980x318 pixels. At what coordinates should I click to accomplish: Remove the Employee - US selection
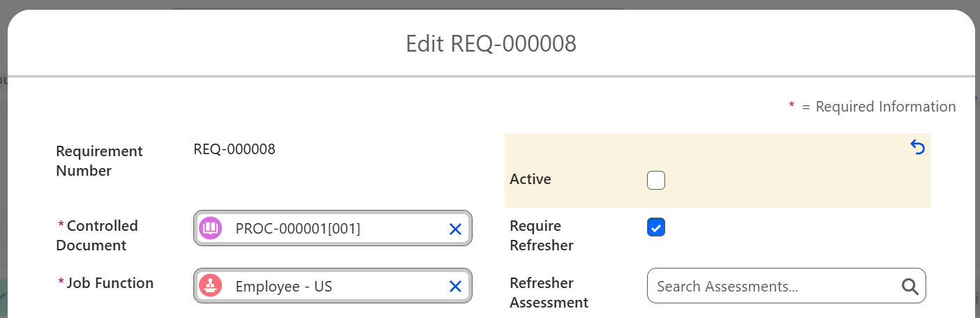click(455, 287)
